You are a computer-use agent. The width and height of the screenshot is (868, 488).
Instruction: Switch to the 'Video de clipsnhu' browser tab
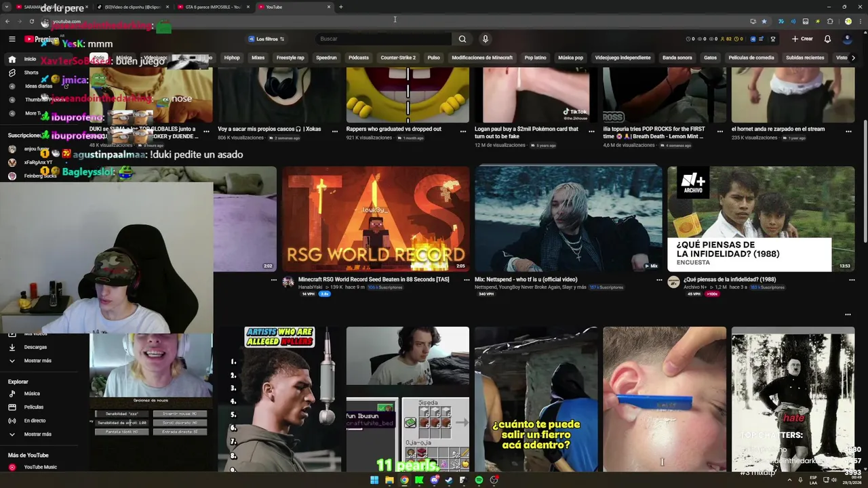[133, 7]
